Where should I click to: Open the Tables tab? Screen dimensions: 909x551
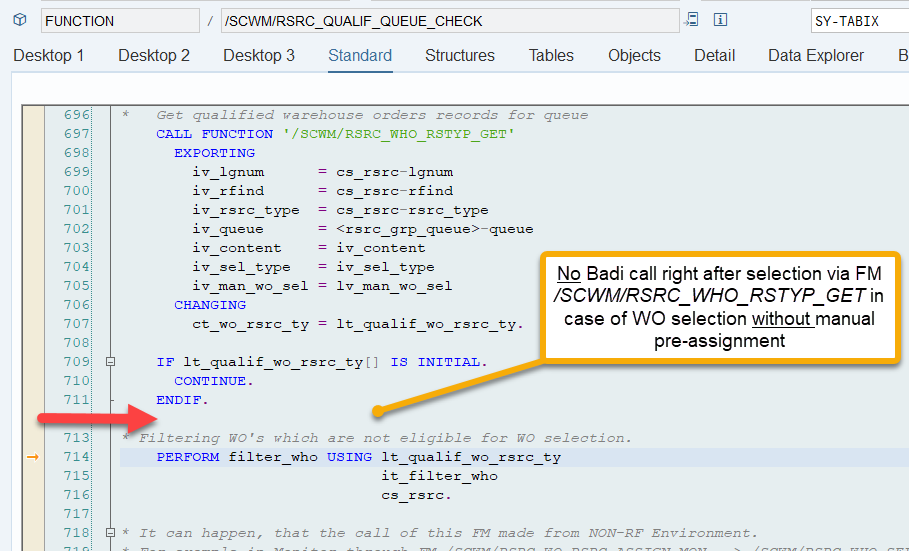[551, 56]
